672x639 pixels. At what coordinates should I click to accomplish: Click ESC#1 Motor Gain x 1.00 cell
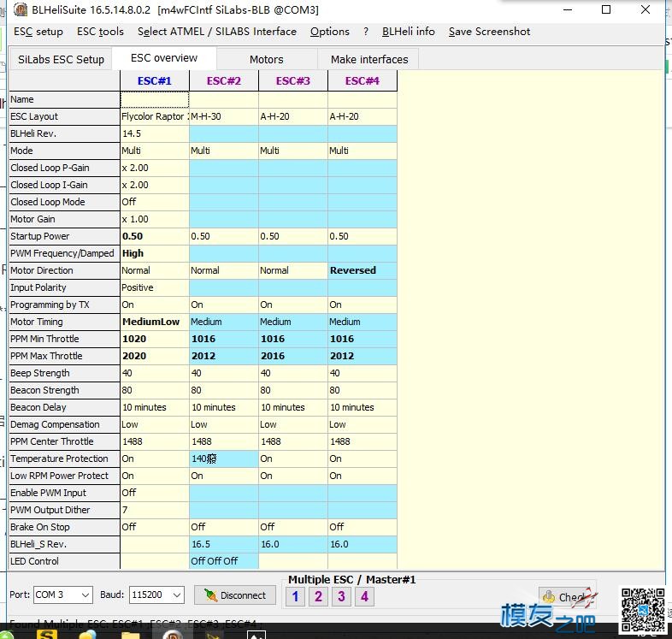pyautogui.click(x=155, y=219)
